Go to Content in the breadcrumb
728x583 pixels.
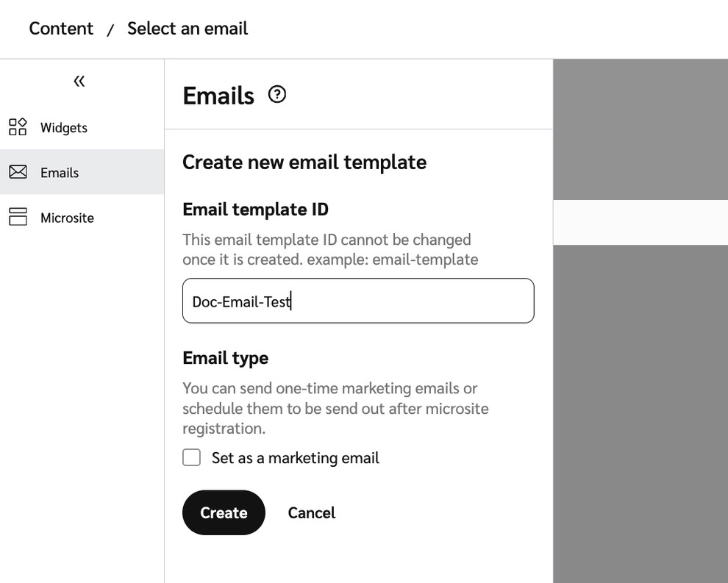pyautogui.click(x=61, y=29)
